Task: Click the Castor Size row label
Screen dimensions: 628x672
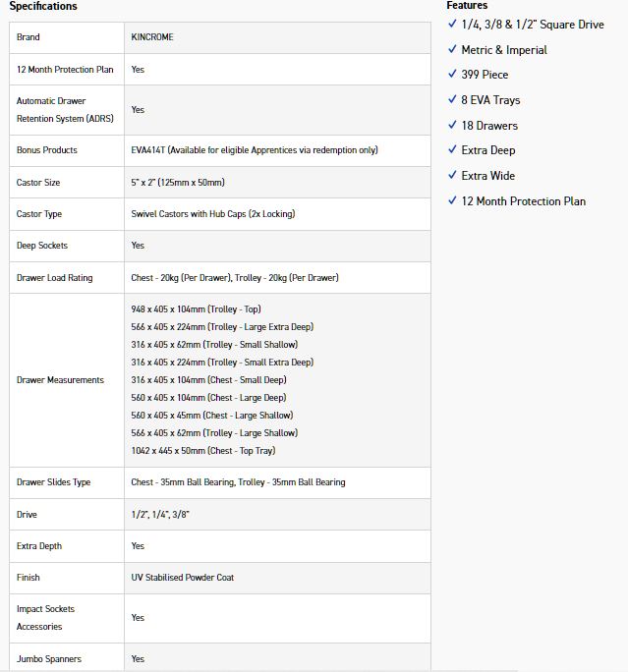Action: pos(38,183)
